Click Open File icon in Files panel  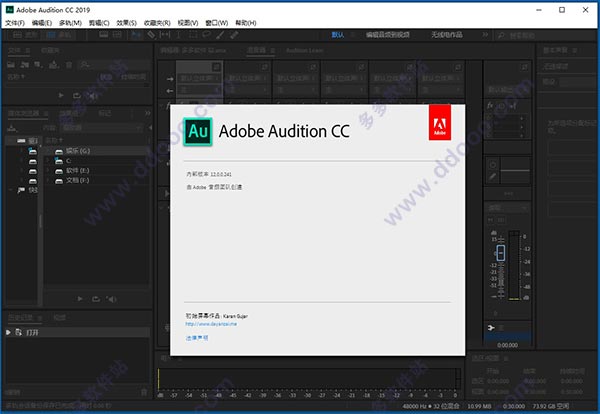(11, 65)
